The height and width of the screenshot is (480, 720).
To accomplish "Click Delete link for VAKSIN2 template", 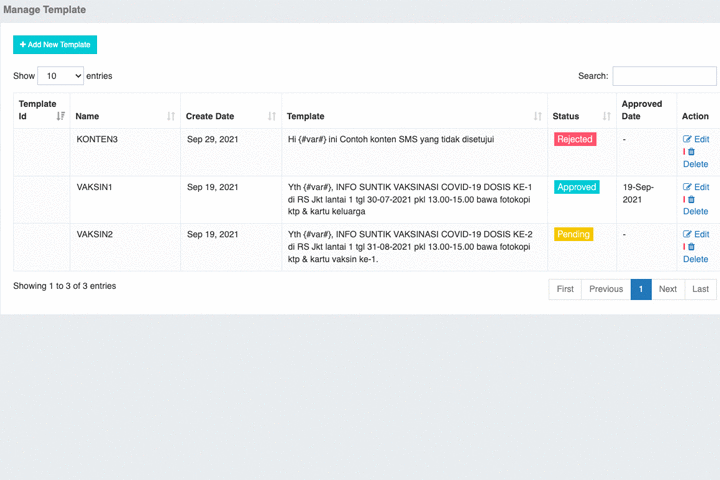I will (696, 259).
